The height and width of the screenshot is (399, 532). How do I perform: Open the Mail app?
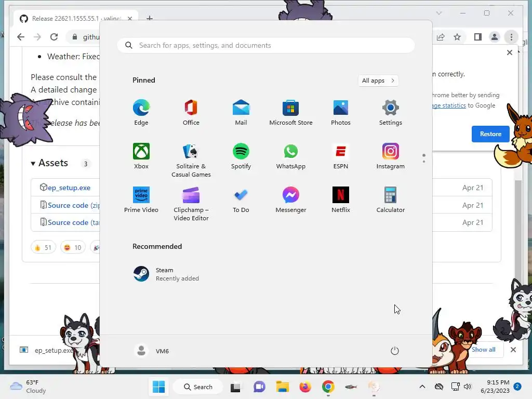point(241,112)
